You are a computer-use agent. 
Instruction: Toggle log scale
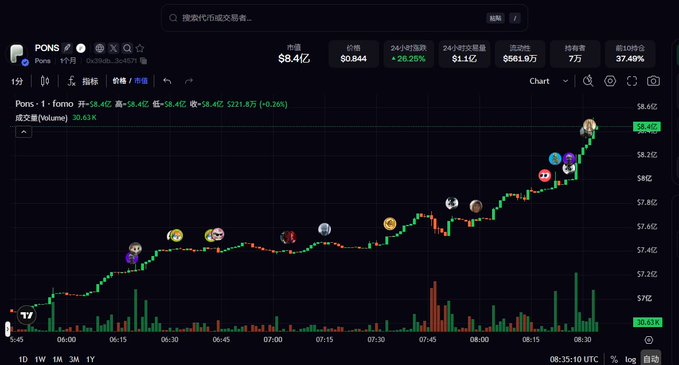[630, 359]
